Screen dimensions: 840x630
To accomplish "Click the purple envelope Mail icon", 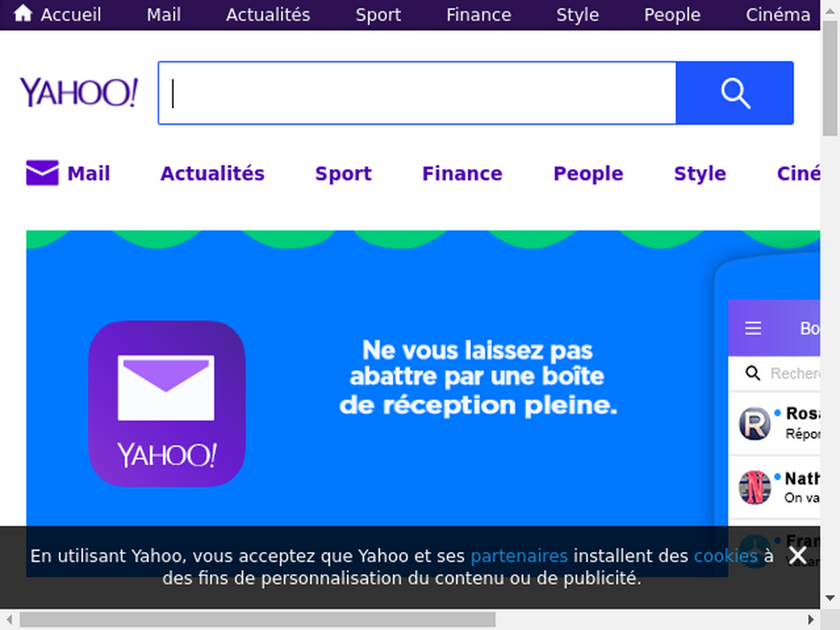I will tap(43, 172).
